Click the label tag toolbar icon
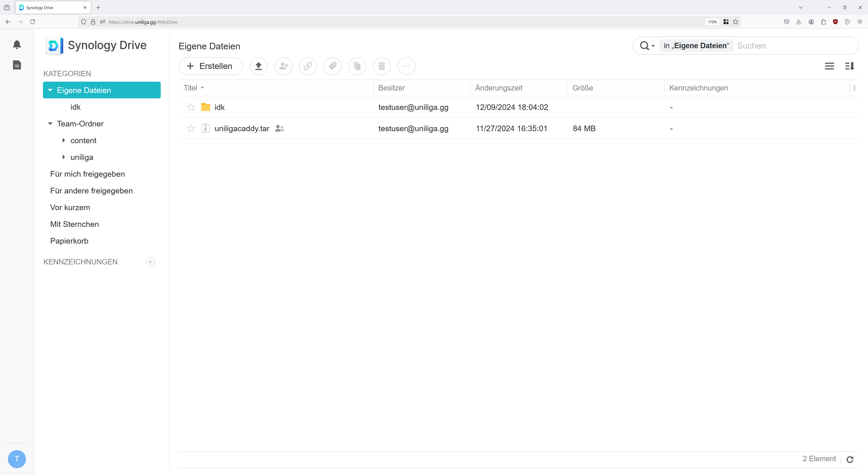The height and width of the screenshot is (475, 868). coord(332,66)
